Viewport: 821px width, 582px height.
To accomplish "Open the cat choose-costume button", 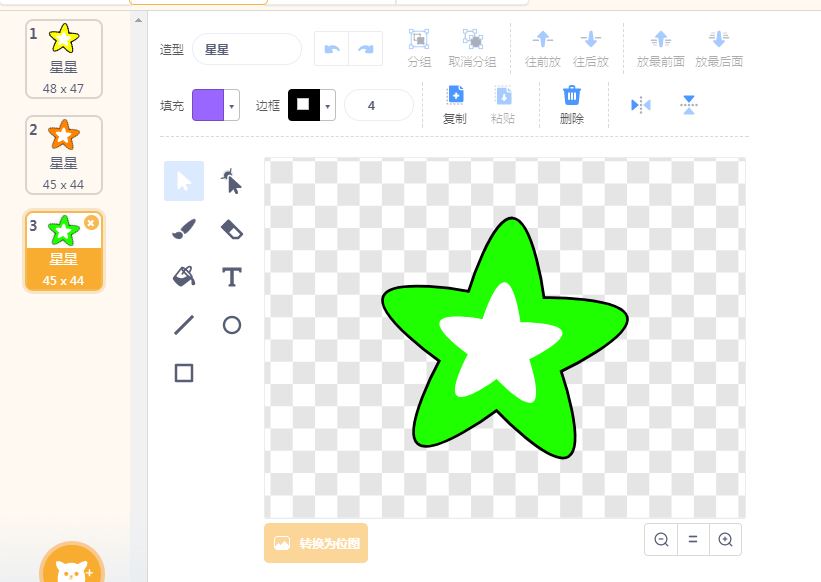I will (72, 565).
